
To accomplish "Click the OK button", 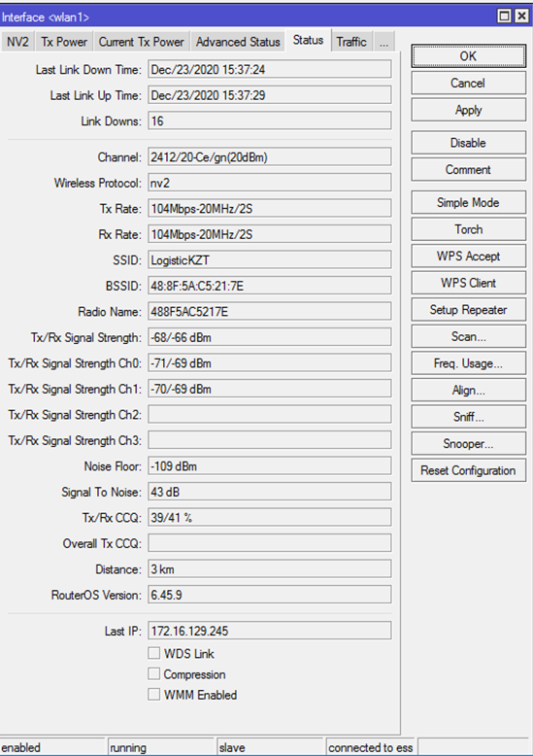I will click(x=468, y=56).
